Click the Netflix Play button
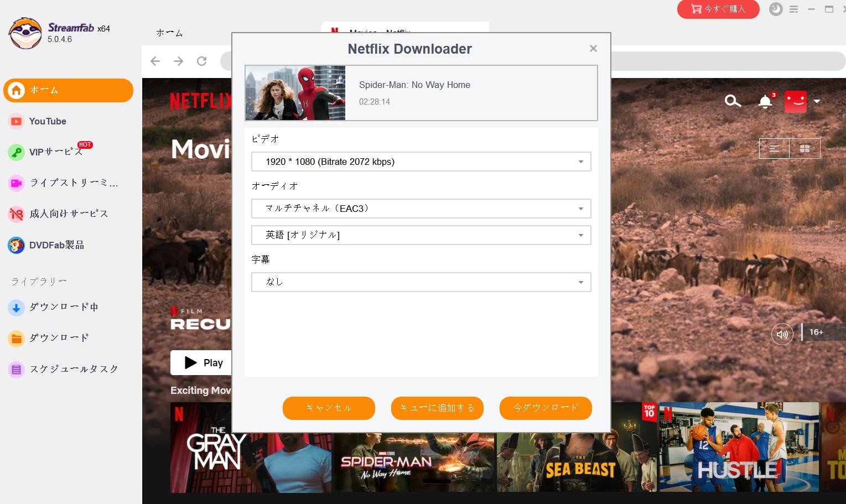846x504 pixels. (x=201, y=363)
